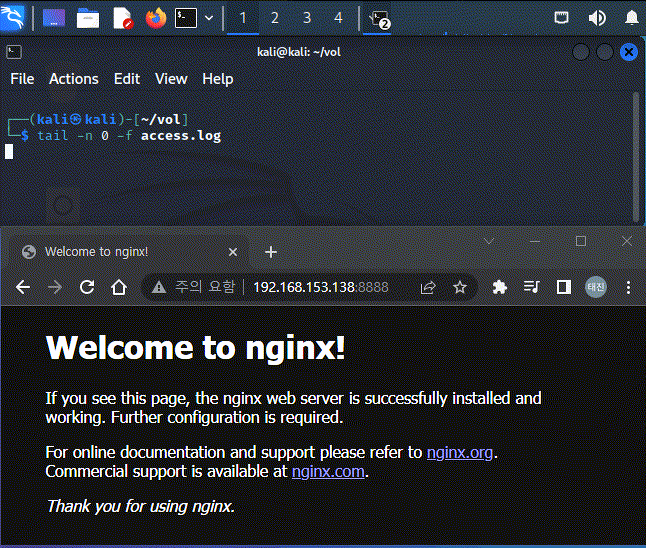Open the user profile avatar
The height and width of the screenshot is (548, 646).
(596, 287)
